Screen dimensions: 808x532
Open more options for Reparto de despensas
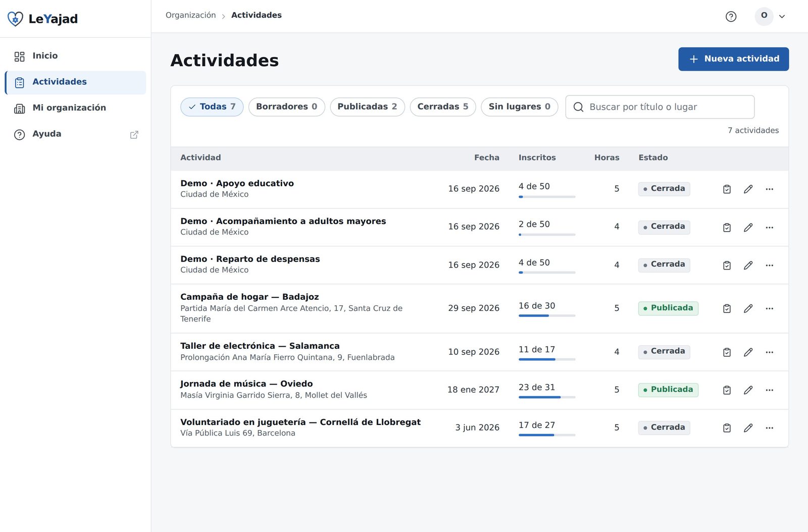click(769, 265)
